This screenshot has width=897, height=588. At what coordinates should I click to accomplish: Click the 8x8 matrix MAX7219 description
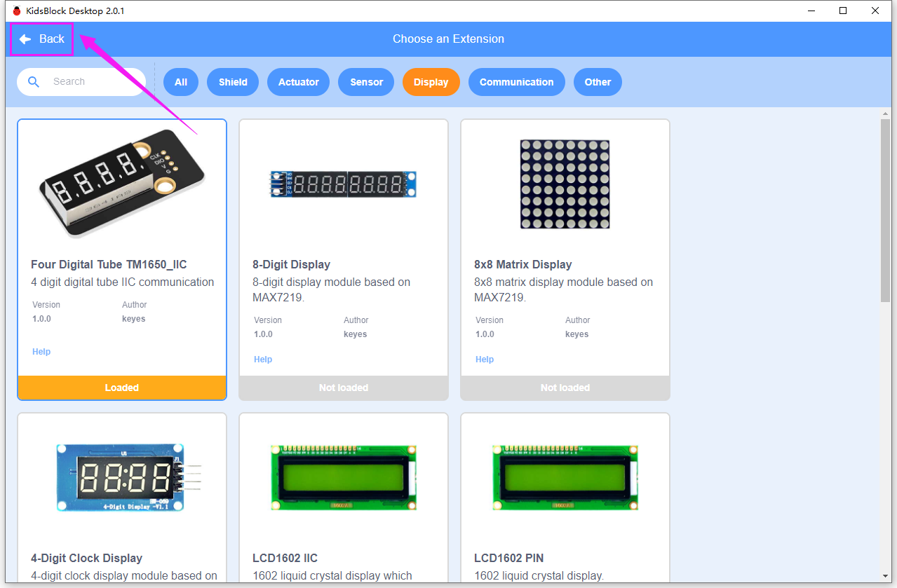[x=563, y=290]
